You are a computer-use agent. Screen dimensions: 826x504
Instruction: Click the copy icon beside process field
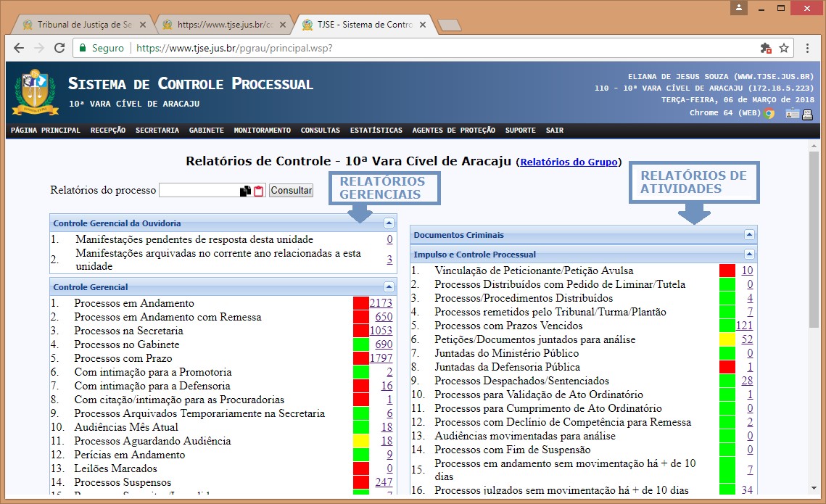pos(245,191)
